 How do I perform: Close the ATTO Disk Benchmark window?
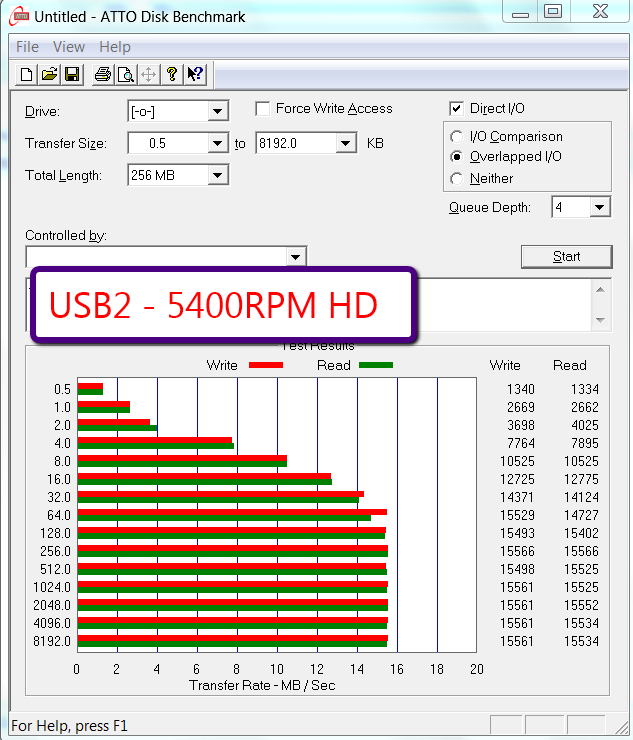point(600,12)
